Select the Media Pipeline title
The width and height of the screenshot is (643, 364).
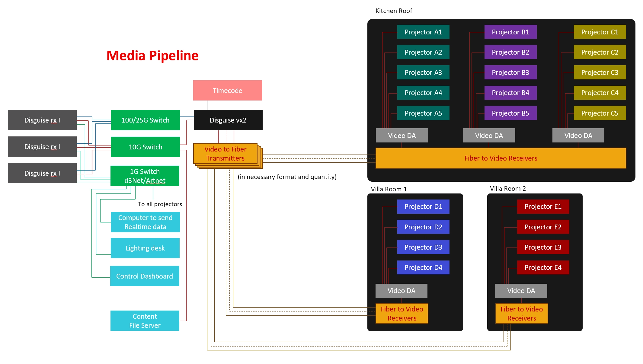[152, 56]
